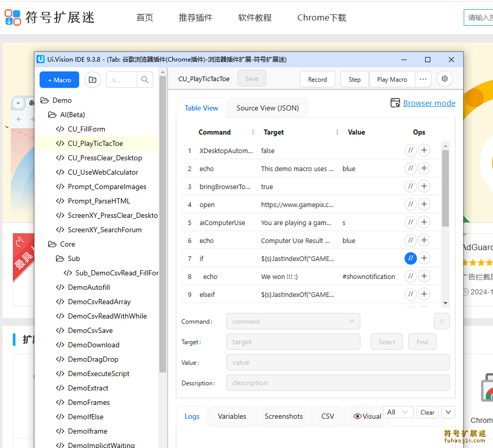Click the macro sidebar vertical scrollbar
This screenshot has width=493, height=448.
point(162,225)
